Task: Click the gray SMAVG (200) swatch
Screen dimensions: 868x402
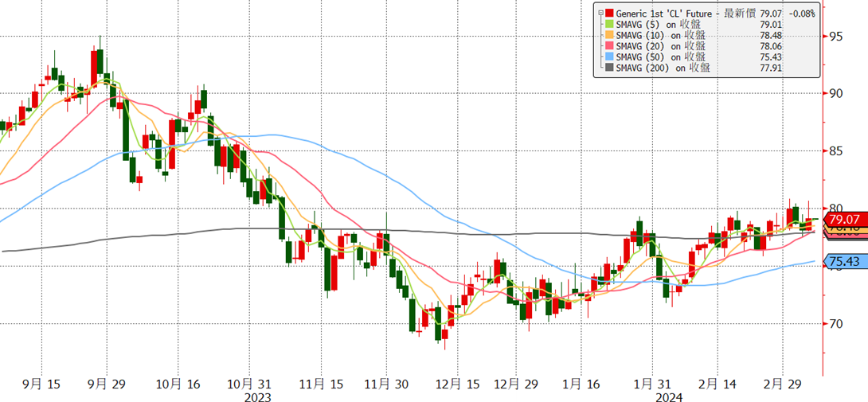Action: click(x=609, y=68)
